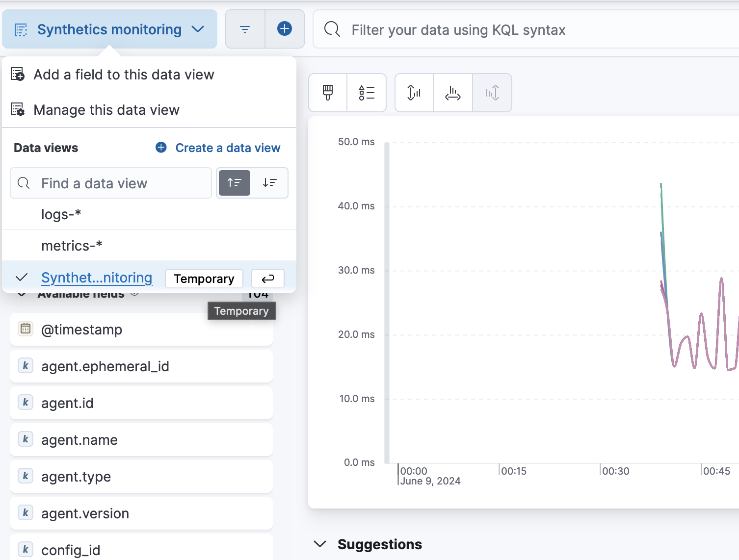Select the agent.ephemeral_id field

point(141,366)
